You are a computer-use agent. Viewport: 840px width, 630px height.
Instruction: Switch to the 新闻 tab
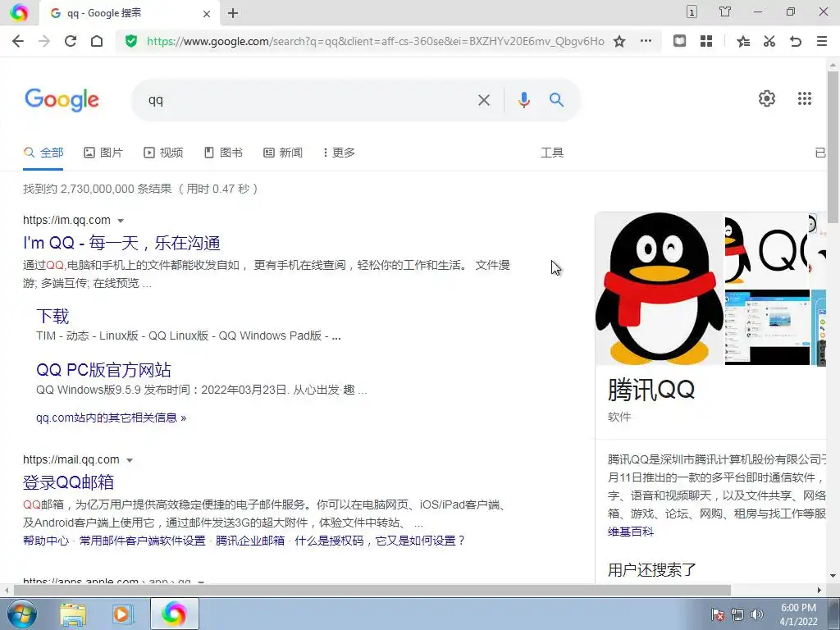point(283,153)
